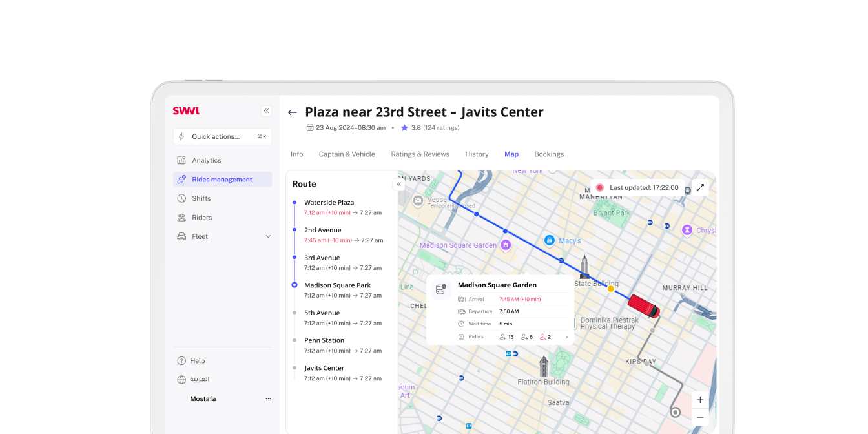This screenshot has height=434, width=868.
Task: Click the boarding riders count 13
Action: [x=507, y=337]
